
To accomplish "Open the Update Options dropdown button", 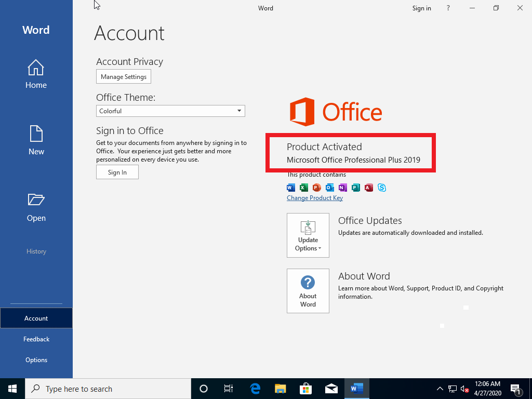I will pos(308,235).
